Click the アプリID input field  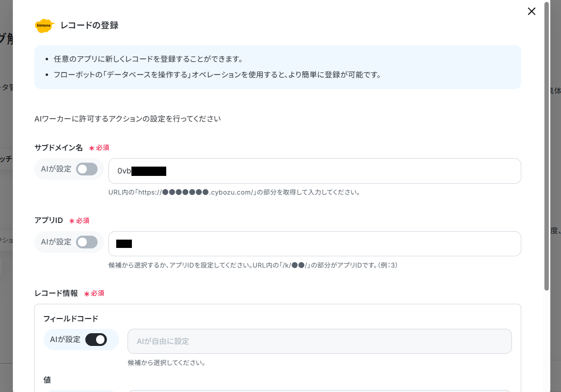pyautogui.click(x=314, y=244)
